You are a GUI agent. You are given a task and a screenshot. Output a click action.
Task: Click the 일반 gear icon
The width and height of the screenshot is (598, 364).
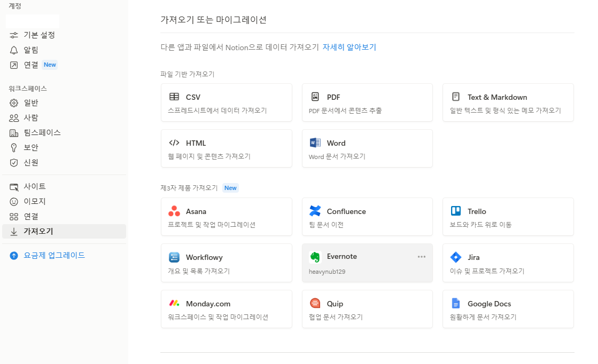point(14,103)
